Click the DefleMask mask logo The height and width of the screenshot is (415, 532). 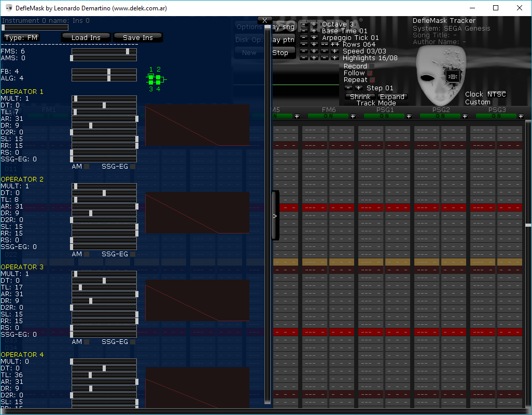pos(440,75)
